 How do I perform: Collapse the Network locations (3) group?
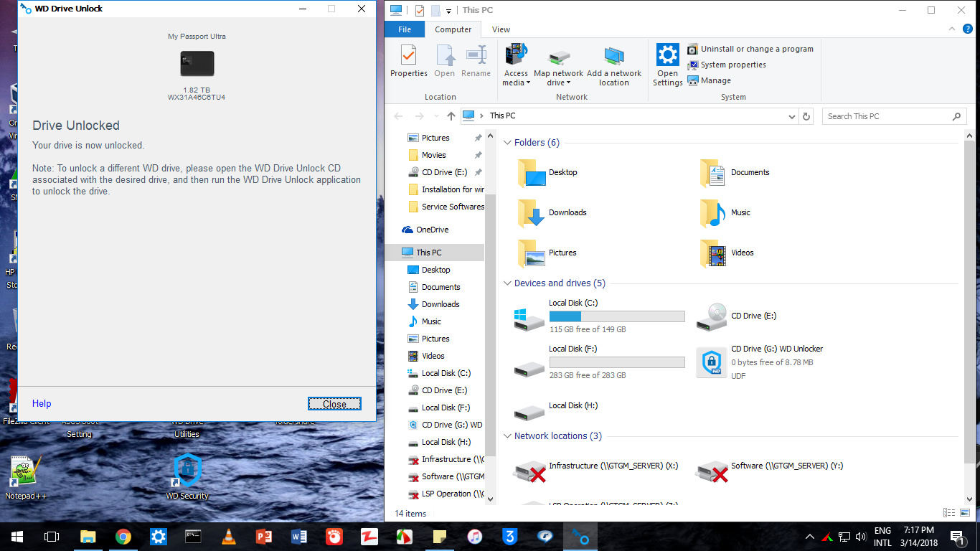[507, 436]
